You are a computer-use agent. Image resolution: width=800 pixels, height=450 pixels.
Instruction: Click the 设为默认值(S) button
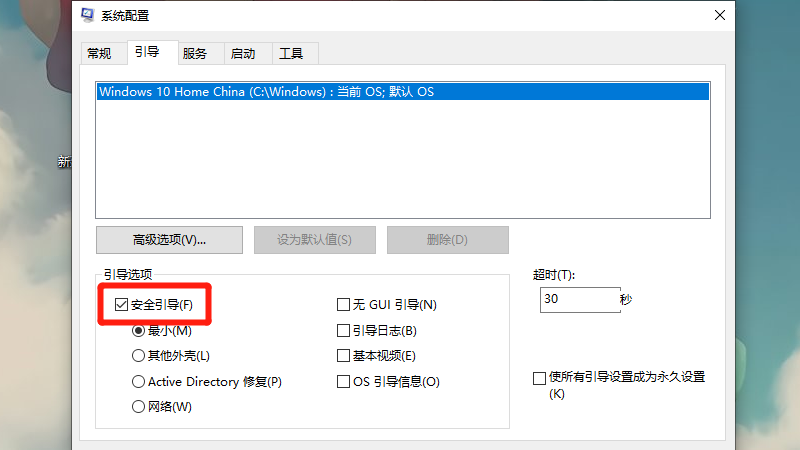tap(314, 240)
